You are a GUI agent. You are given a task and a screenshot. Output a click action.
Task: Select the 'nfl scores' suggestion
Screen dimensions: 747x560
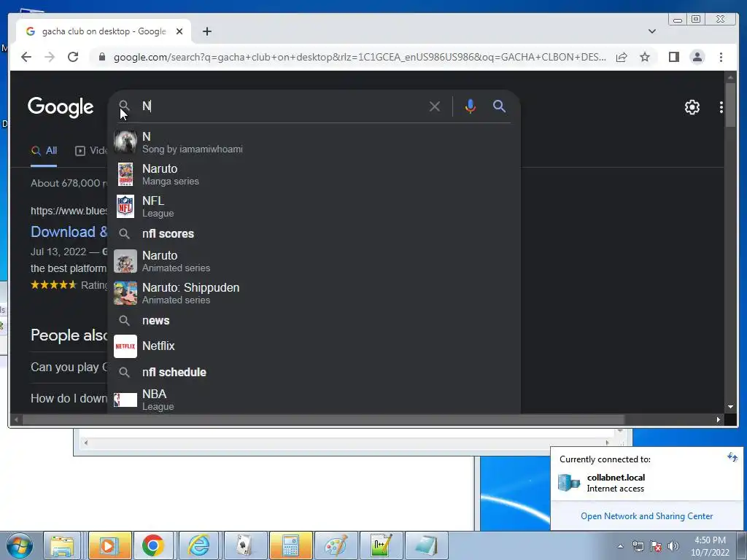coord(314,234)
